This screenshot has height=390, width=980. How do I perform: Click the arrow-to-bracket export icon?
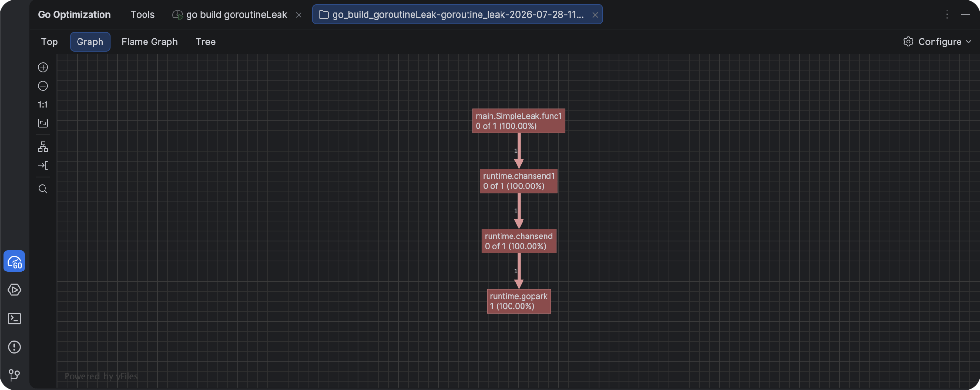tap(43, 165)
